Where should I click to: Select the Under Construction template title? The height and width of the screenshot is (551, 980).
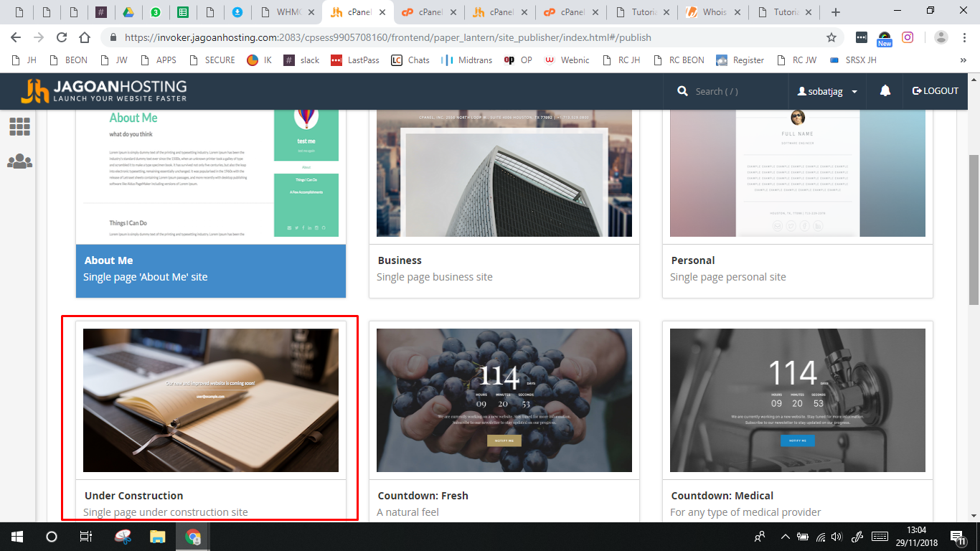pyautogui.click(x=133, y=496)
